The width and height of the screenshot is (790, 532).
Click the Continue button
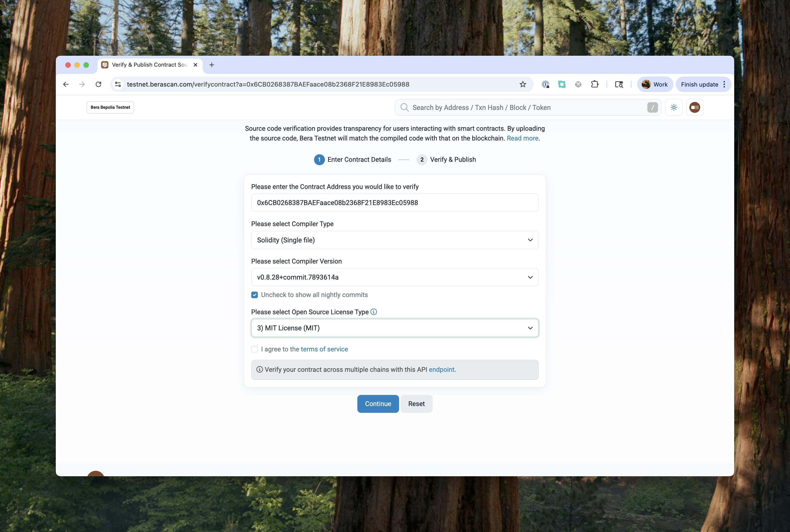(378, 404)
